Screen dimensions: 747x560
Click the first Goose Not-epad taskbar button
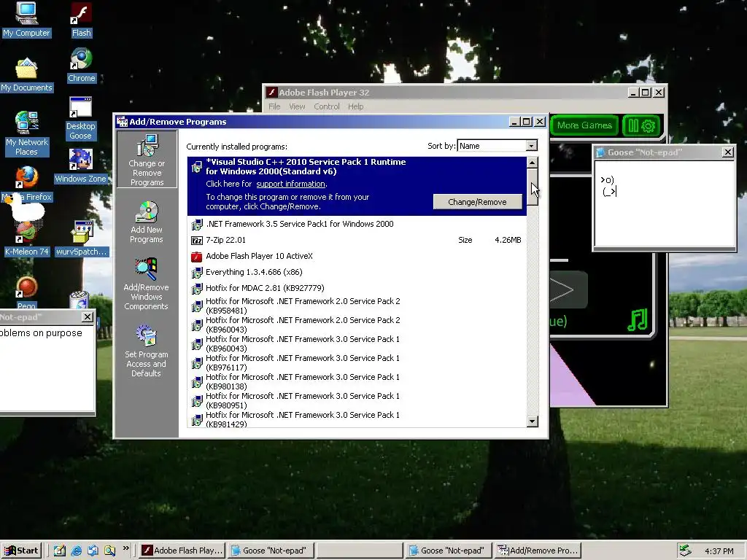tap(271, 551)
